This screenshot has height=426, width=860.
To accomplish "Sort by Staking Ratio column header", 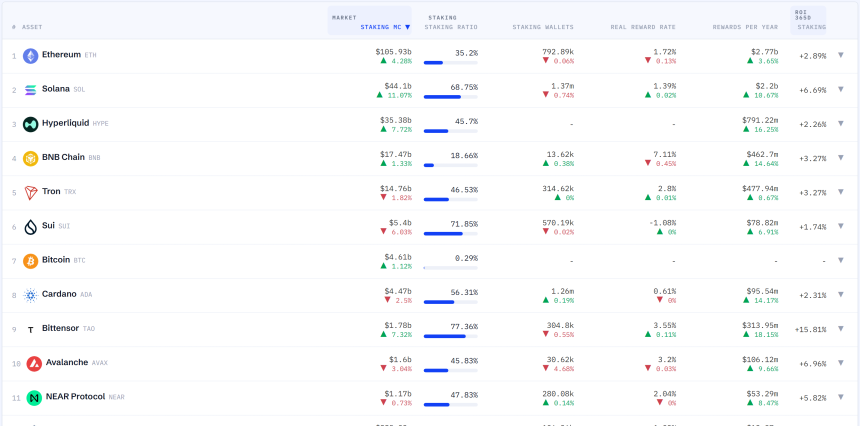I will pyautogui.click(x=451, y=27).
